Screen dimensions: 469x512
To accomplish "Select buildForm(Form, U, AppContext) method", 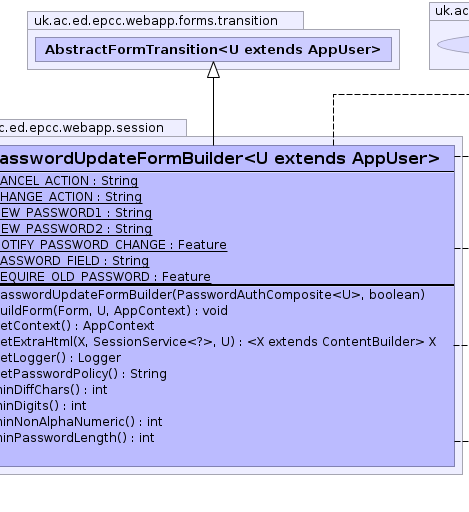I will (x=114, y=311).
